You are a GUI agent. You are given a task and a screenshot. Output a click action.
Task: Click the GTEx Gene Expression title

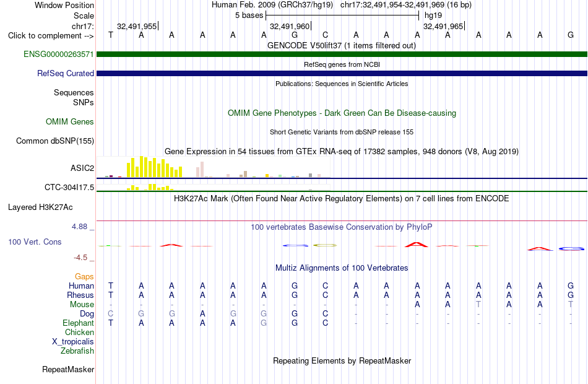[x=342, y=151]
